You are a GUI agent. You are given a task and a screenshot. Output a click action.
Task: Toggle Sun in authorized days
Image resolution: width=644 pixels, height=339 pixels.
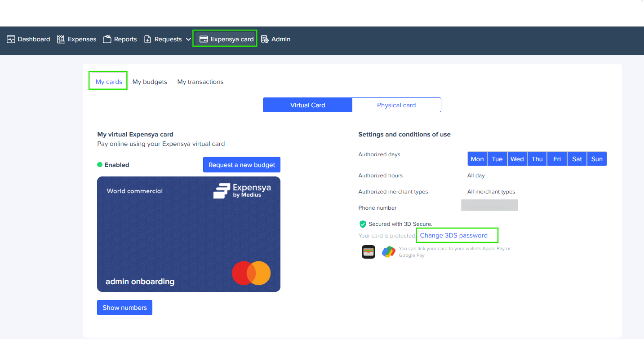click(597, 159)
